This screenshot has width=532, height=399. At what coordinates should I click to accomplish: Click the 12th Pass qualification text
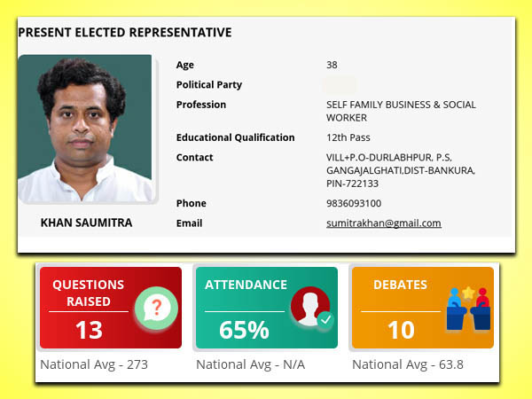(348, 137)
